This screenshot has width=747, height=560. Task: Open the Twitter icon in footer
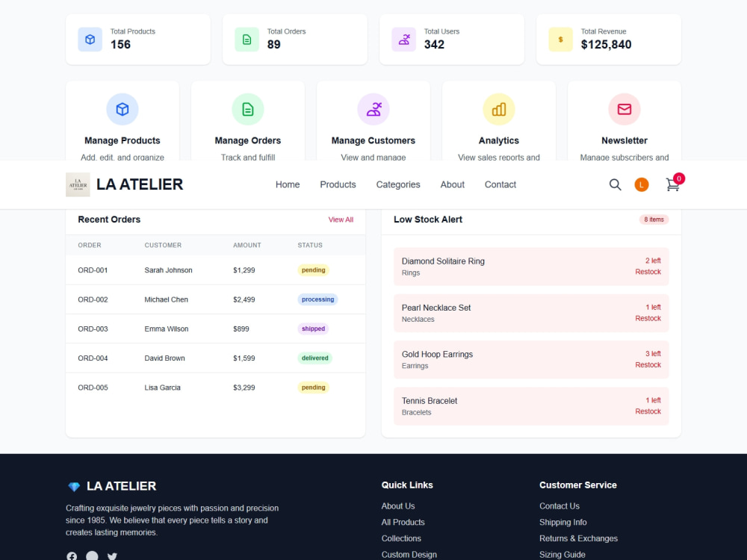(112, 556)
